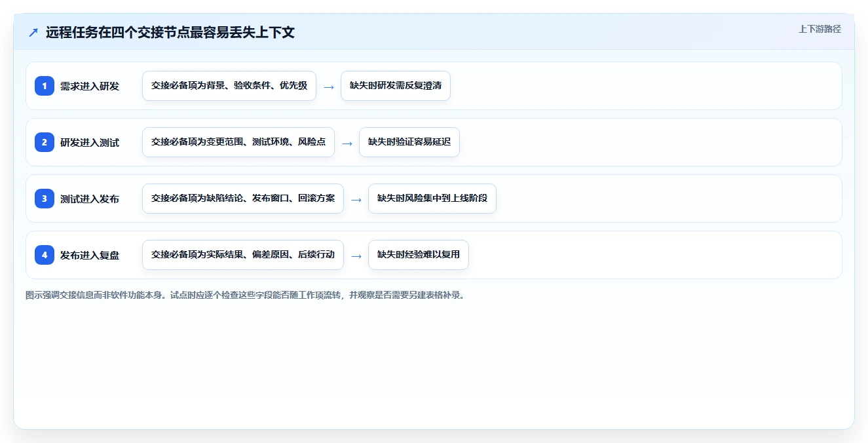Select the 需求进入研发 row label

click(x=90, y=86)
